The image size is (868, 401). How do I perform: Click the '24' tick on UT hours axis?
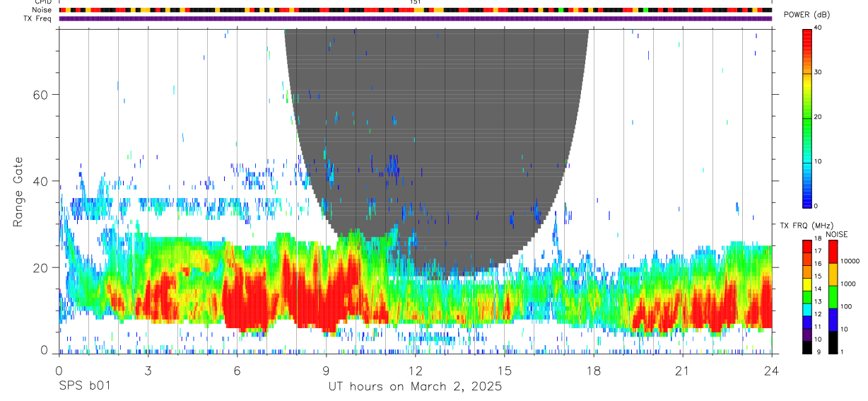click(x=772, y=370)
